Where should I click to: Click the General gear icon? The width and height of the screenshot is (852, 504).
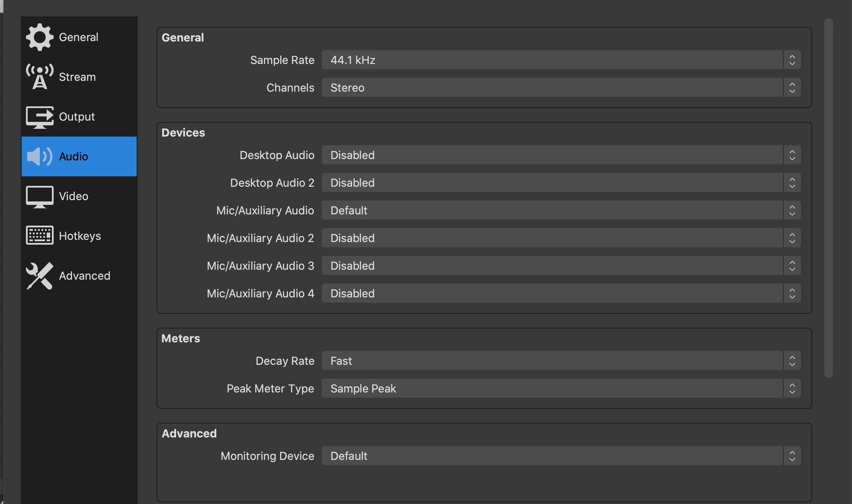coord(39,37)
